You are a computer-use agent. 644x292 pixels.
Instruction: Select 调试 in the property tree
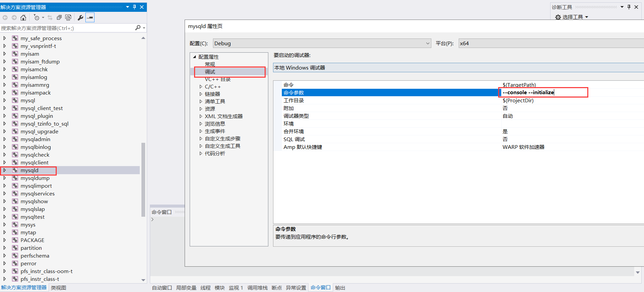(210, 72)
